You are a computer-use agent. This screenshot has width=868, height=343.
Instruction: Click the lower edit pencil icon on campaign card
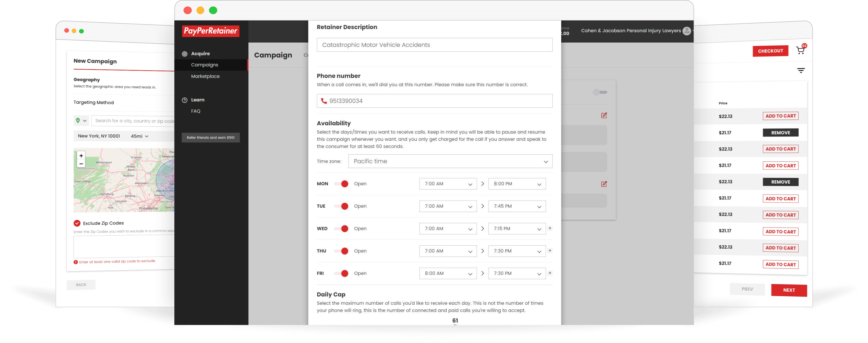pyautogui.click(x=604, y=184)
